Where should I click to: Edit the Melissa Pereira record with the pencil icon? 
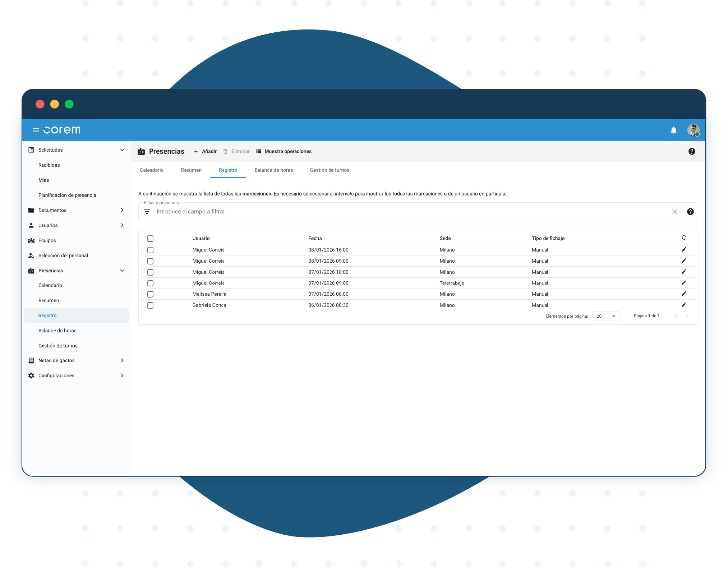pyautogui.click(x=684, y=294)
